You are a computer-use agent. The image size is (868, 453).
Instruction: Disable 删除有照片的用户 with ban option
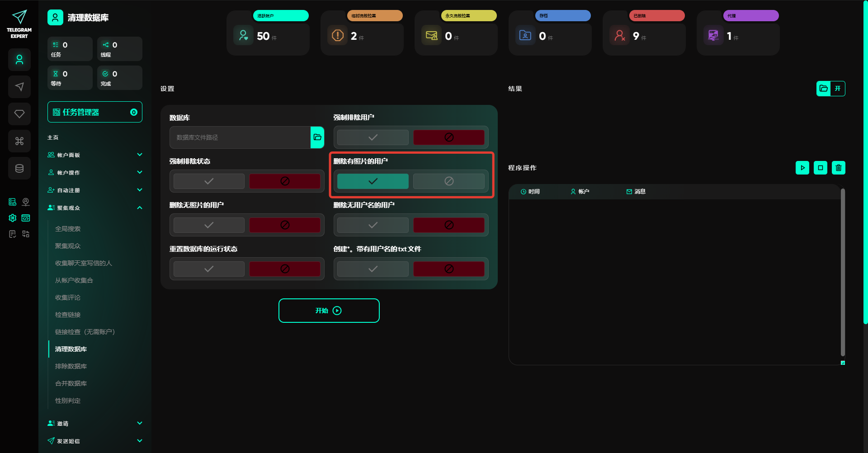coord(448,181)
